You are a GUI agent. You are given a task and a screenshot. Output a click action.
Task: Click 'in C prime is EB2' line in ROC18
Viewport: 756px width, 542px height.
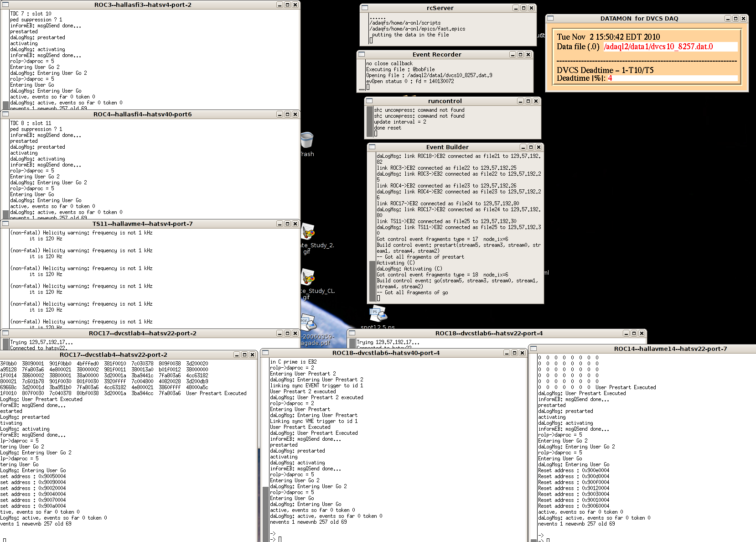tap(293, 362)
